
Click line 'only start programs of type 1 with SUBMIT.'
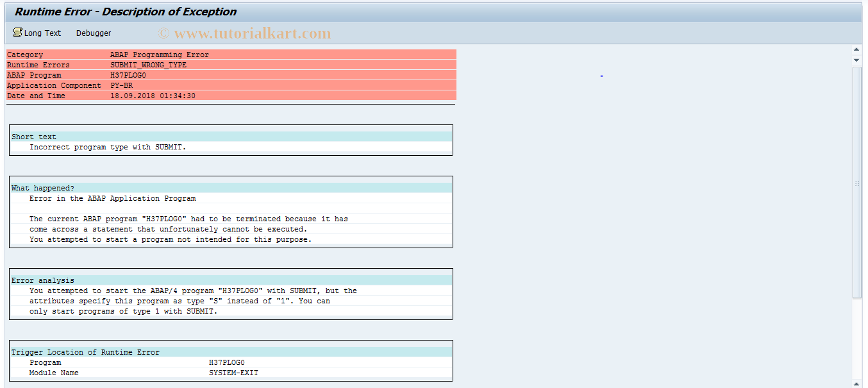pos(124,311)
